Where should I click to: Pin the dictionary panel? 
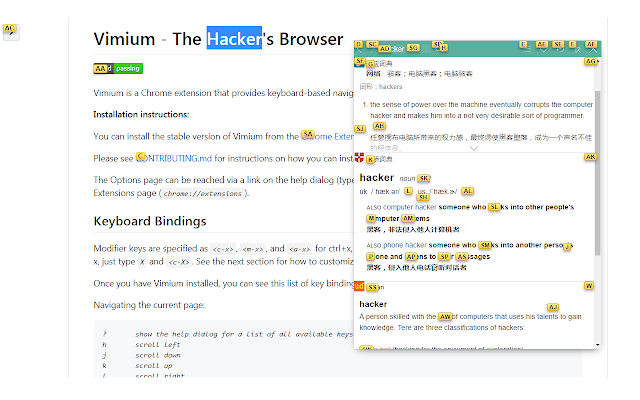pyautogui.click(x=577, y=49)
